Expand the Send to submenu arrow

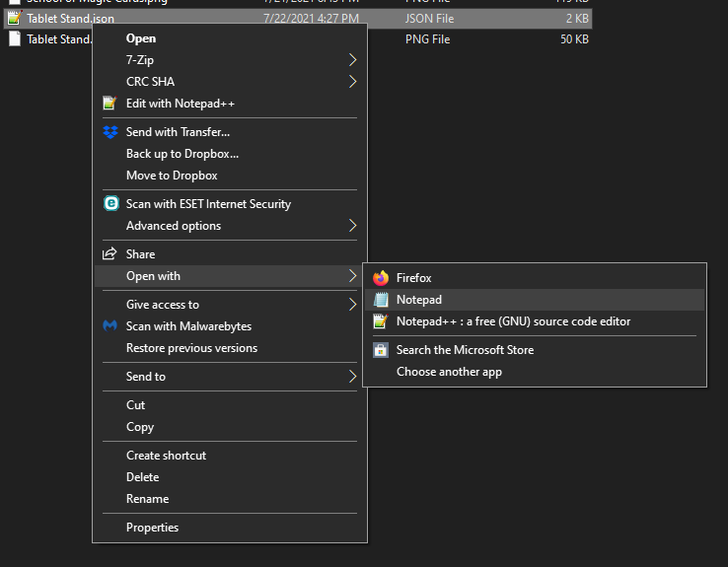[353, 377]
